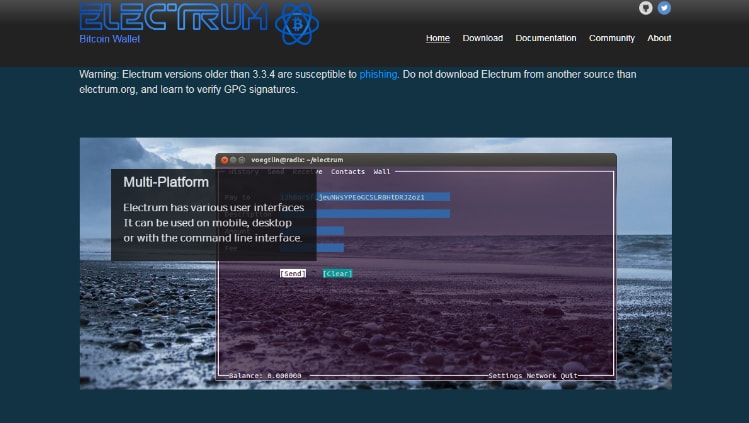Click the Contacts tab in the terminal screenshot
Screen dimensions: 749x423
(x=348, y=172)
